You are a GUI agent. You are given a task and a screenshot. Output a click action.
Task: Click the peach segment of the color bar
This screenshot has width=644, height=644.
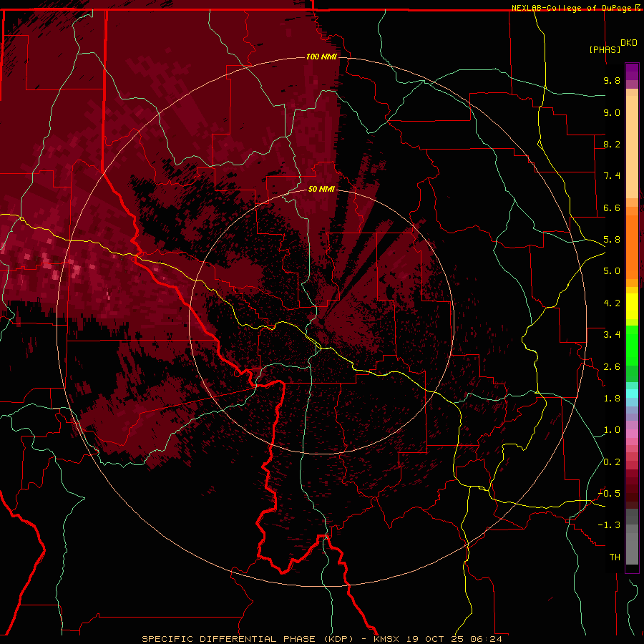pyautogui.click(x=632, y=147)
